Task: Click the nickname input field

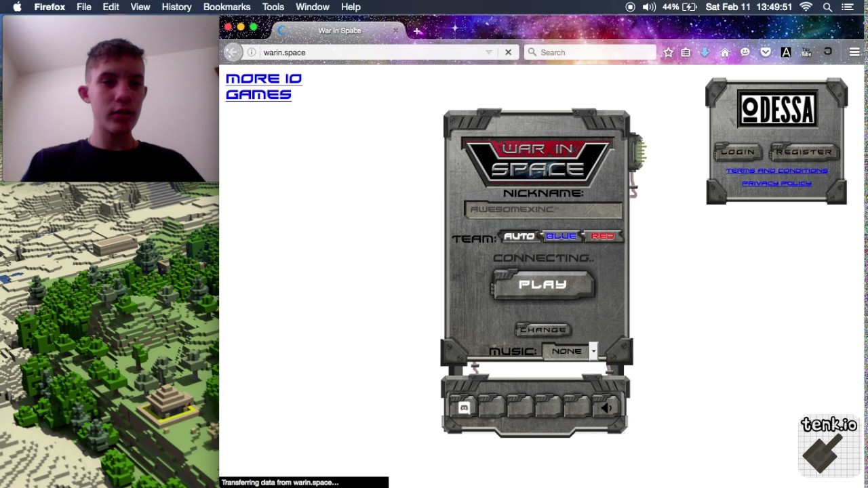Action: point(542,209)
